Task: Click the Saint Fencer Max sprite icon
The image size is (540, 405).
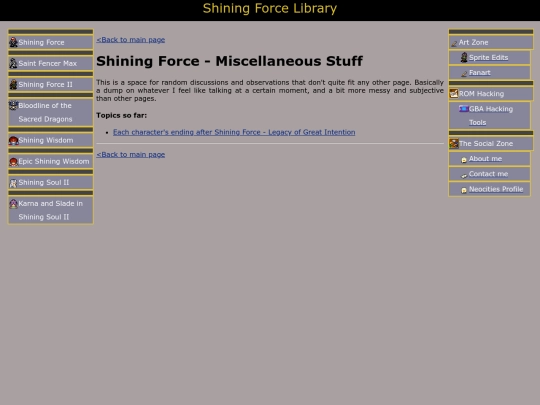Action: [x=13, y=63]
